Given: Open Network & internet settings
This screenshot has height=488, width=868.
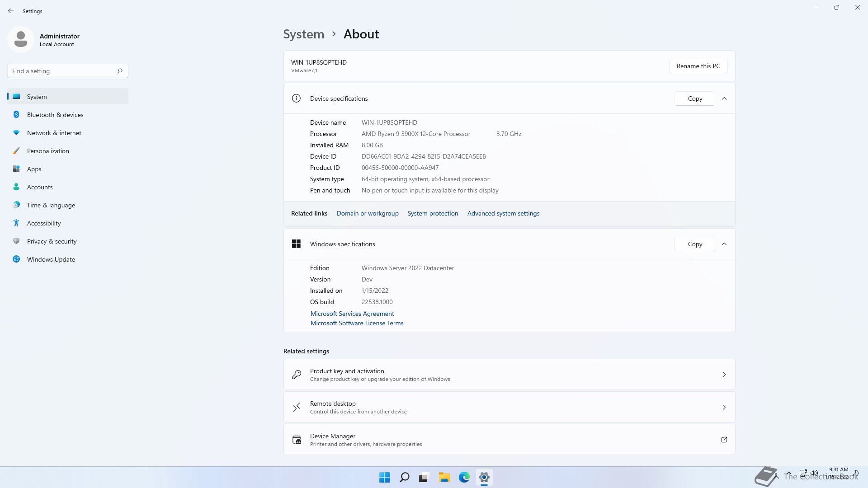Looking at the screenshot, I should [x=54, y=133].
